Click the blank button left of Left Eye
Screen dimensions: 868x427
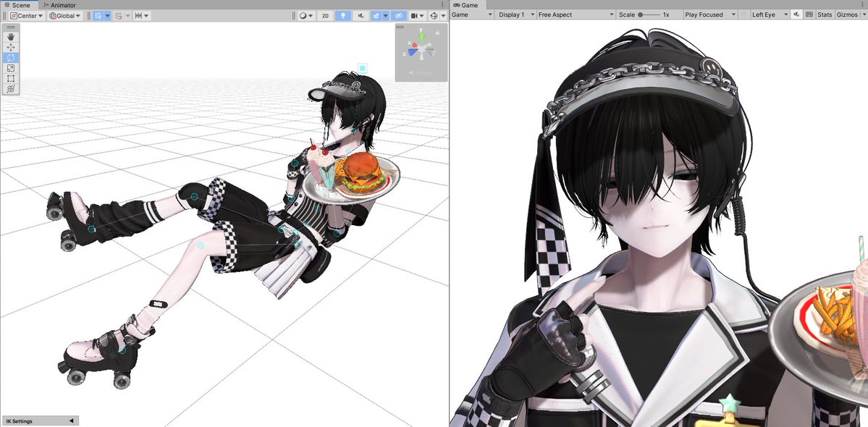[744, 15]
